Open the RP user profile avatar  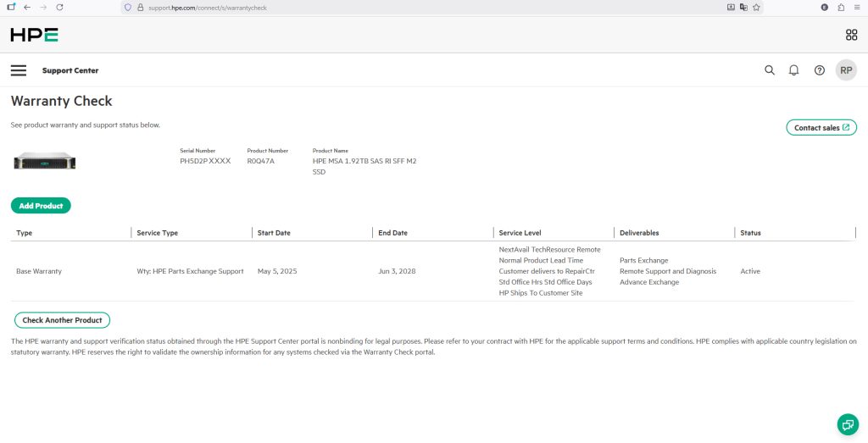click(846, 70)
